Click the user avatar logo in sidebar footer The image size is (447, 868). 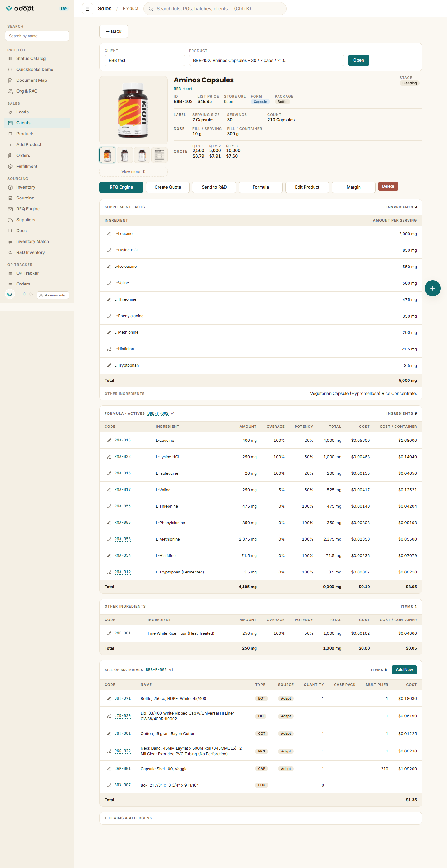point(10,295)
